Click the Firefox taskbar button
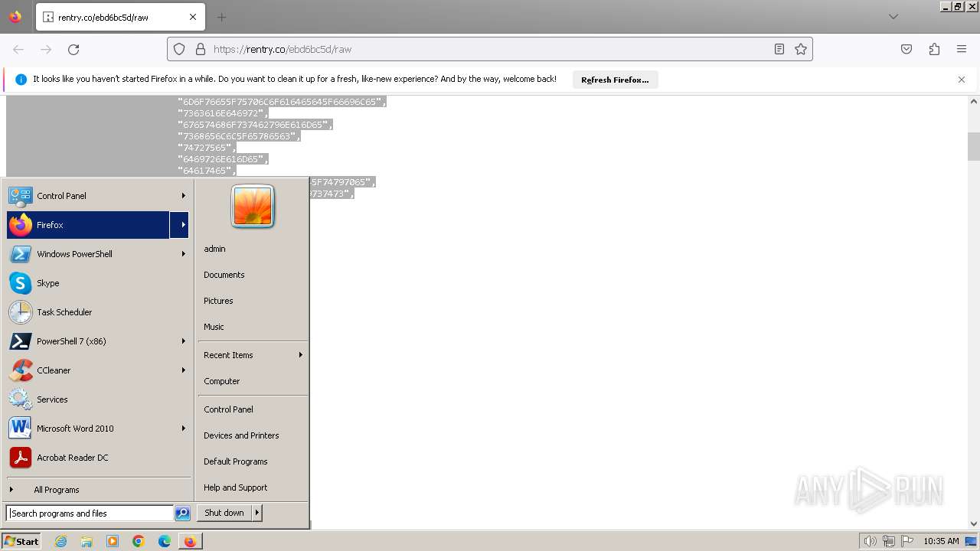The height and width of the screenshot is (551, 980). pyautogui.click(x=190, y=541)
